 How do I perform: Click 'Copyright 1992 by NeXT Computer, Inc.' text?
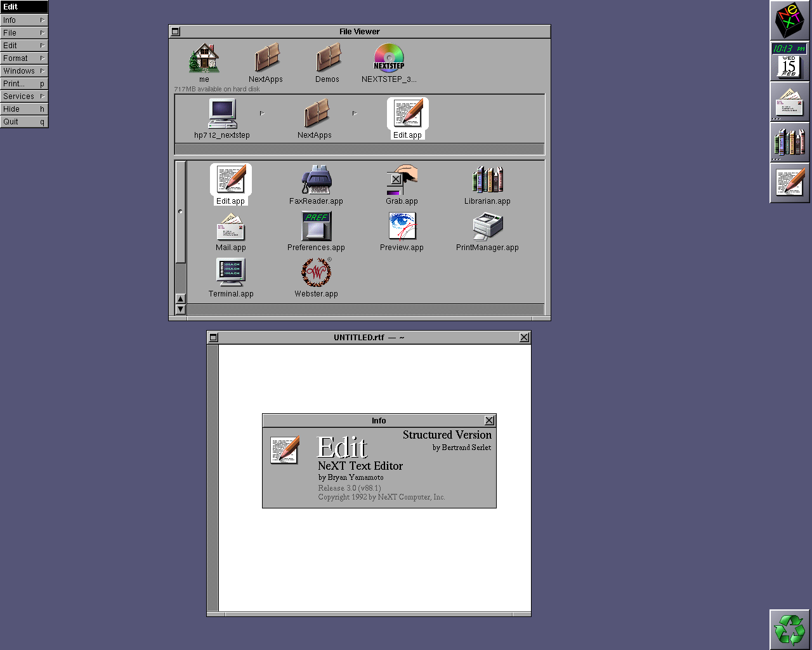pos(381,497)
